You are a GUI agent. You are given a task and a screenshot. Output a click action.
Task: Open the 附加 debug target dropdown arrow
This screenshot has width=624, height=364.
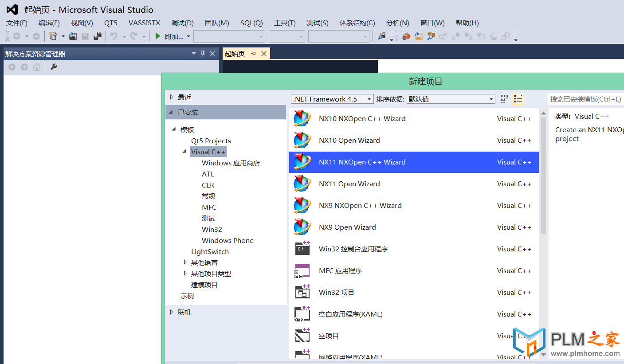[188, 36]
